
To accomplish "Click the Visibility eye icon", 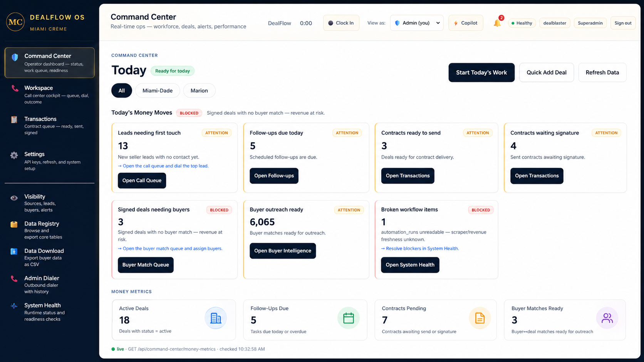I will click(x=14, y=198).
